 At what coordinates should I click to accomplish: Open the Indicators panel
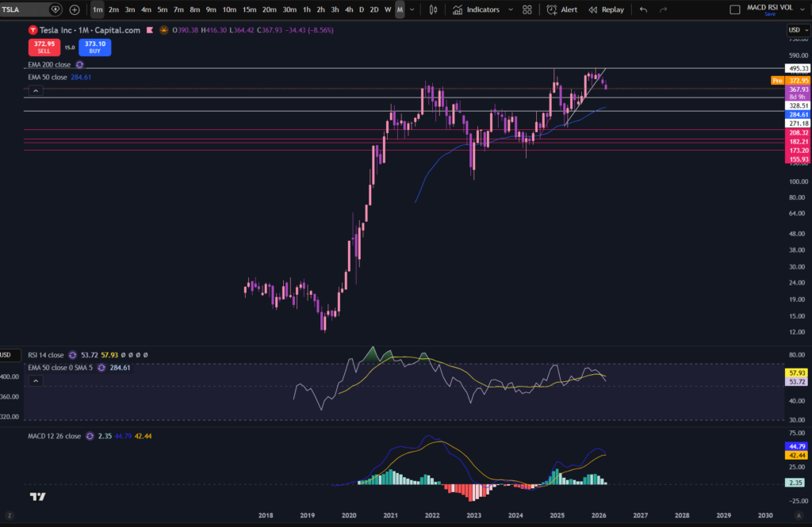[x=477, y=10]
